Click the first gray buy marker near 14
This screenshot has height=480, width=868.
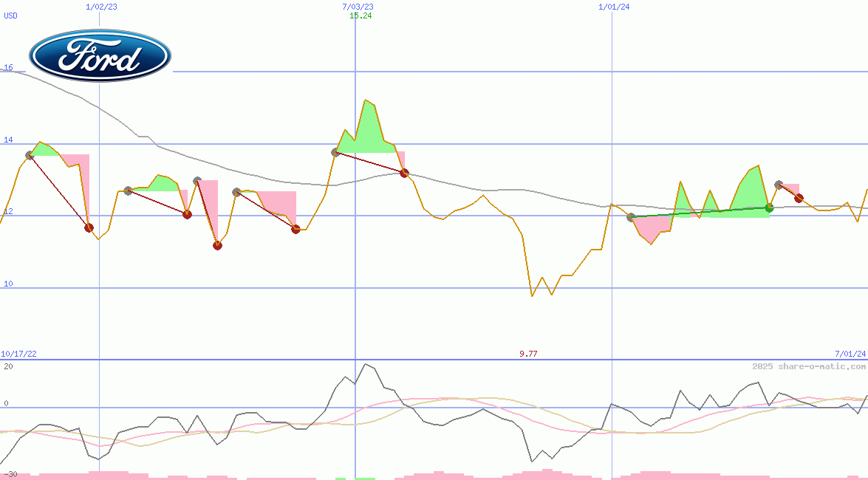(x=30, y=155)
